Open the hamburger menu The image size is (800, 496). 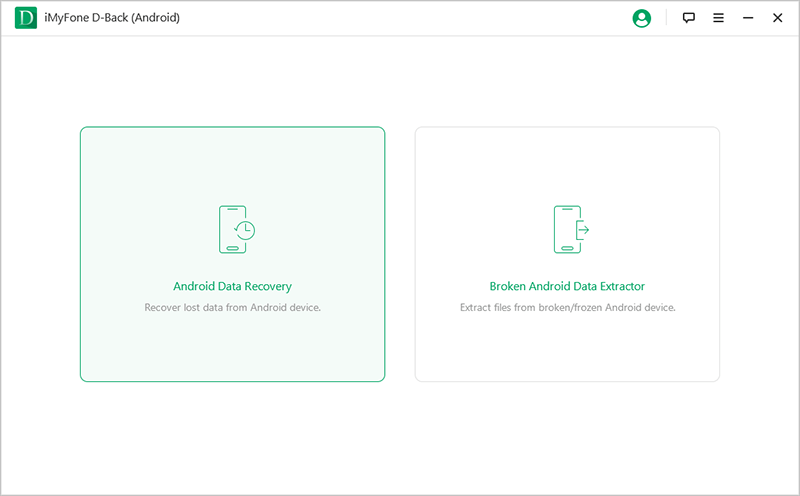pyautogui.click(x=718, y=18)
